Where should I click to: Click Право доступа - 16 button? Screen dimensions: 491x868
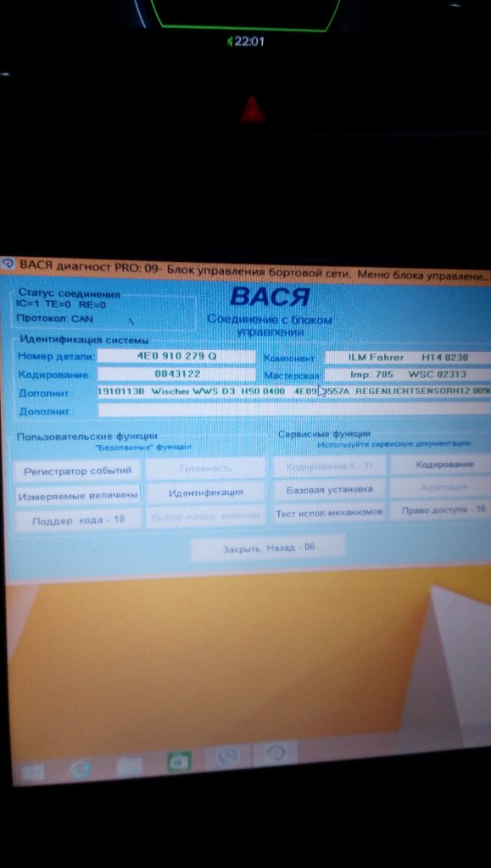[x=443, y=509]
